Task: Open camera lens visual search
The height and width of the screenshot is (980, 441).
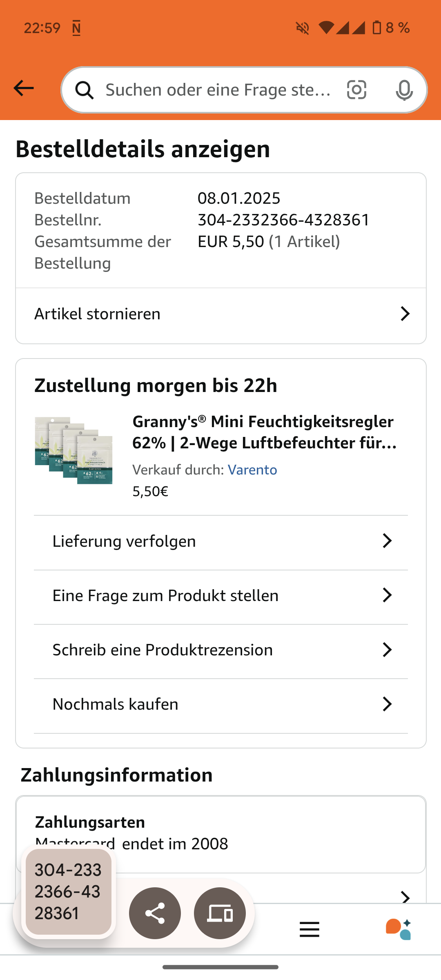Action: 356,90
